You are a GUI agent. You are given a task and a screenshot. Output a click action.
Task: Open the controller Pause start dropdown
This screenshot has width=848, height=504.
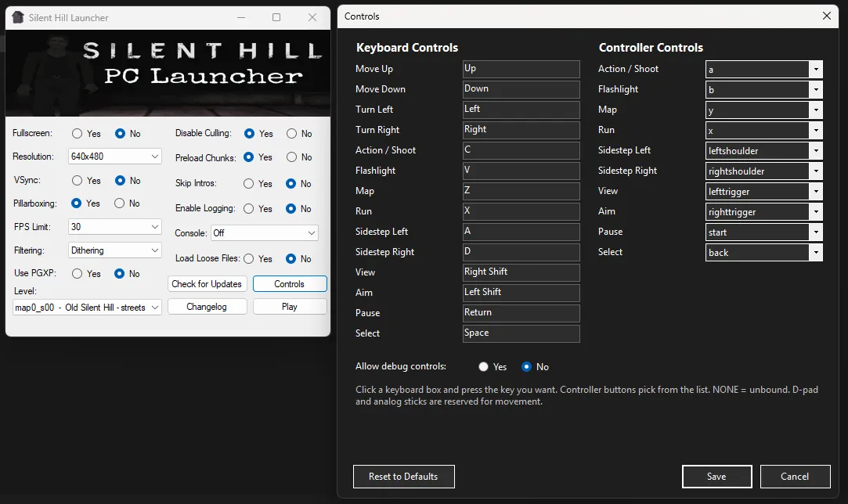coord(763,232)
